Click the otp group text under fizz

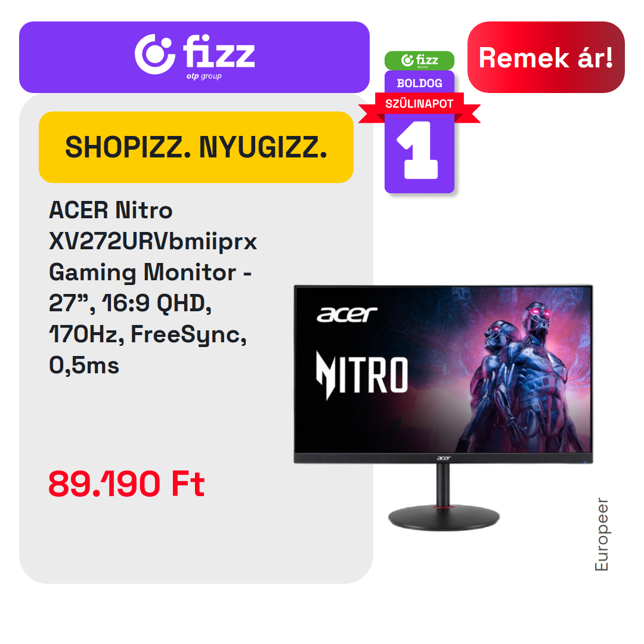pyautogui.click(x=204, y=76)
